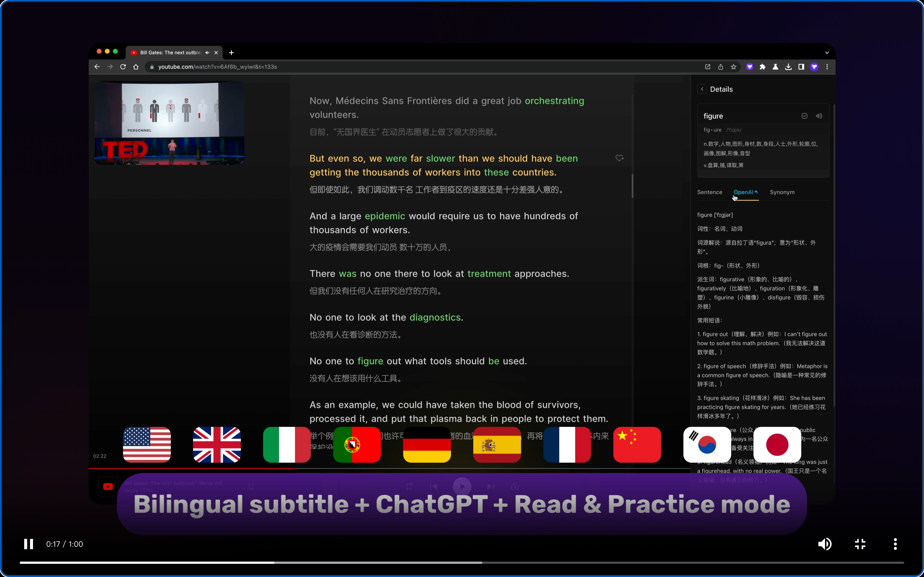924x577 pixels.
Task: Mark the word 'figure' as learned
Action: pos(804,116)
